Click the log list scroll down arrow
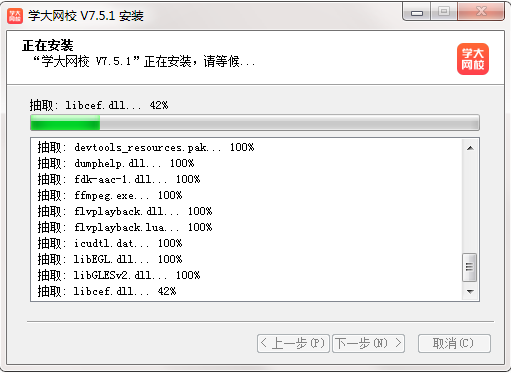The width and height of the screenshot is (511, 373). click(470, 292)
